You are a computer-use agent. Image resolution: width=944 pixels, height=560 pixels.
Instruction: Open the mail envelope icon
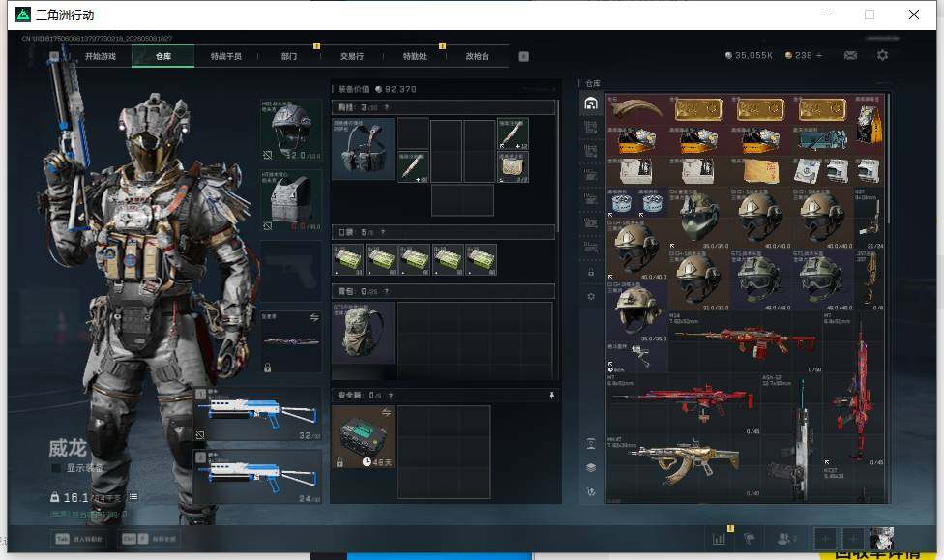coord(851,55)
